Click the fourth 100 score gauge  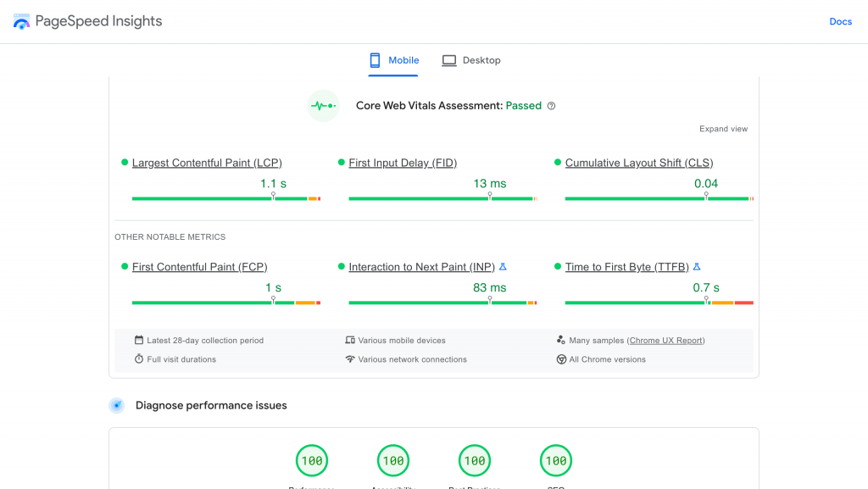click(x=556, y=460)
